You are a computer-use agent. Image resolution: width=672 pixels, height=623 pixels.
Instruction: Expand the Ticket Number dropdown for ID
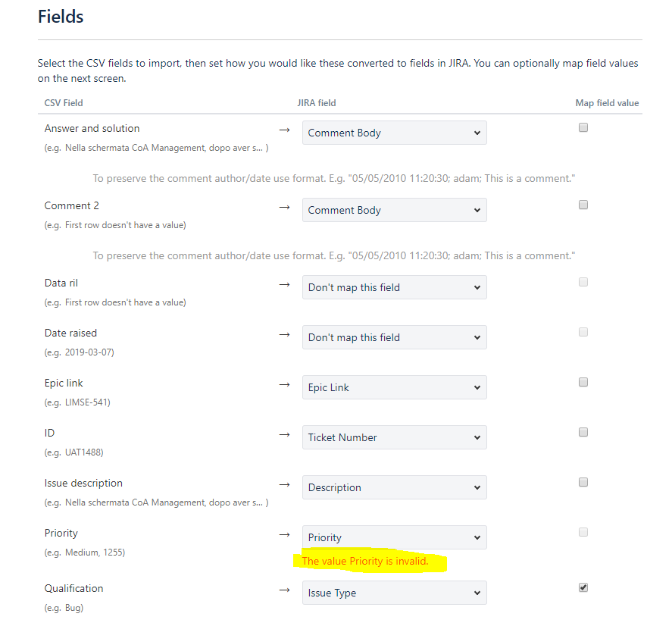coord(394,437)
